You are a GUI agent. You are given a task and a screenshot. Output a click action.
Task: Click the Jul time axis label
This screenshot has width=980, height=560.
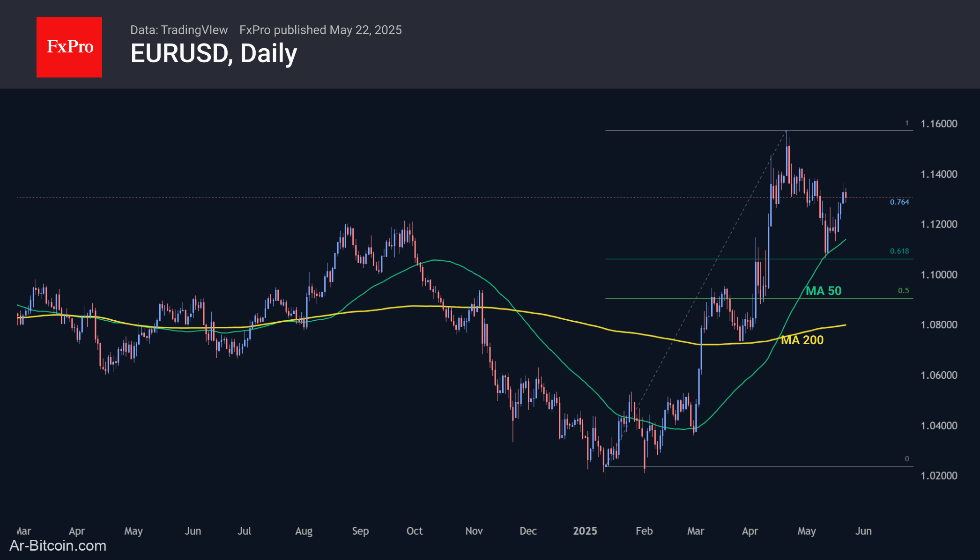245,531
